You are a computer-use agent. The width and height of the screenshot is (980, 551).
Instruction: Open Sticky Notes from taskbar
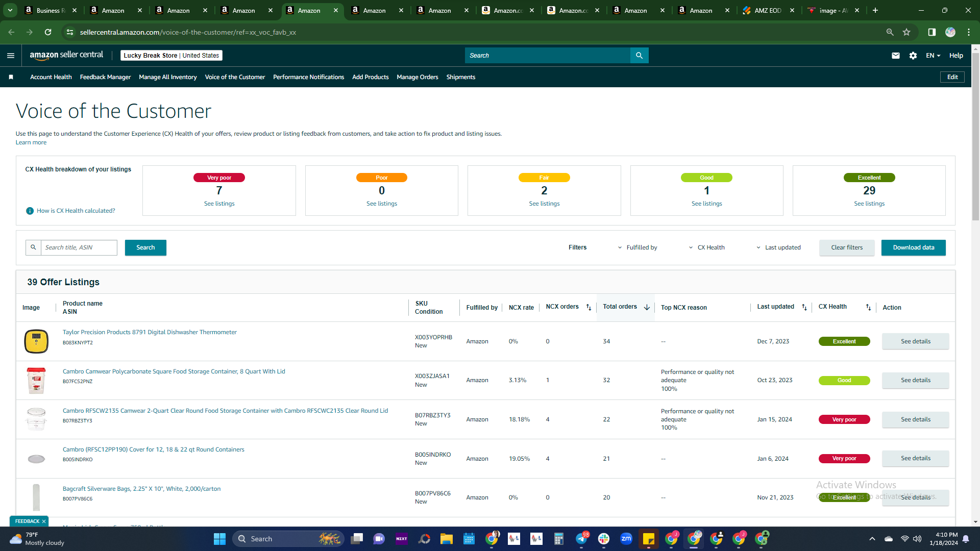tap(649, 539)
